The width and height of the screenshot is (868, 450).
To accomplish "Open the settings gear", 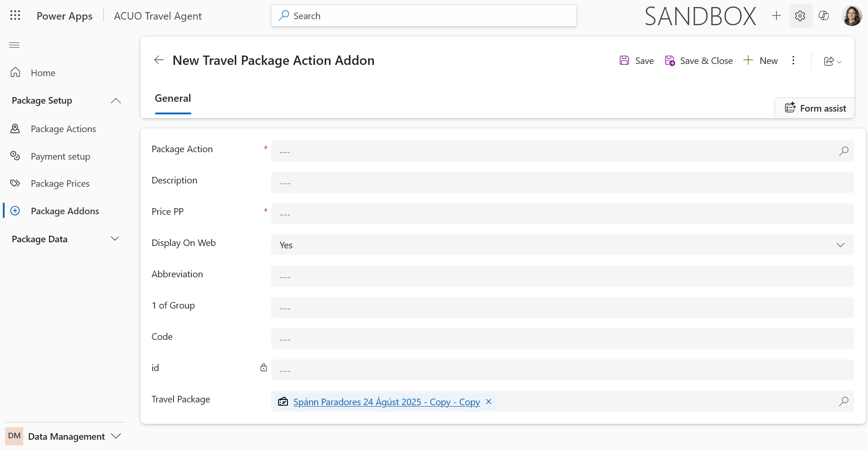I will coord(800,16).
